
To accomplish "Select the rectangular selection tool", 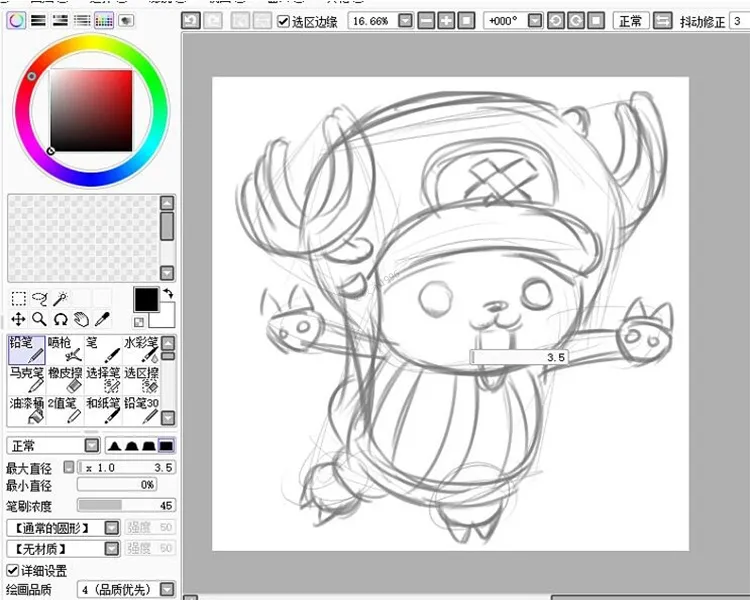I will click(18, 299).
